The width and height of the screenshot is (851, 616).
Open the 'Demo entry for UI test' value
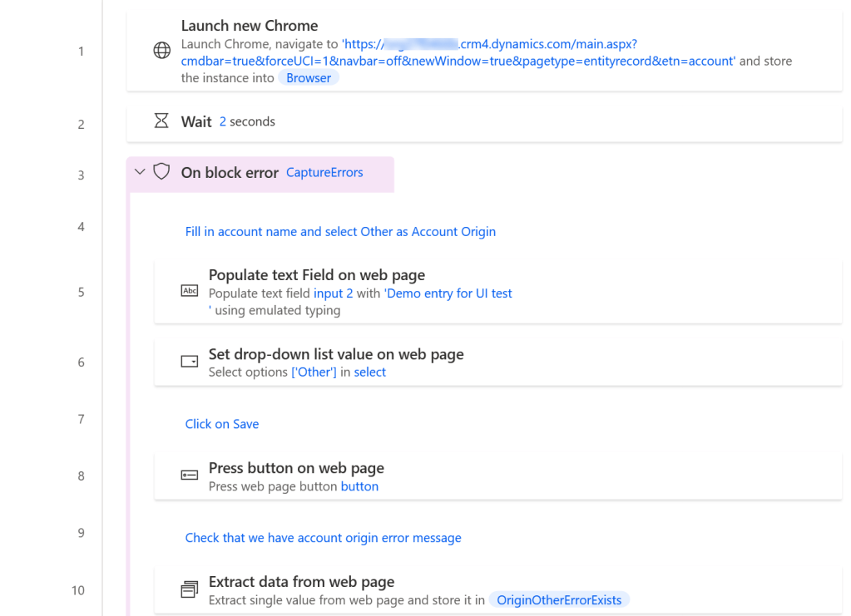click(449, 293)
